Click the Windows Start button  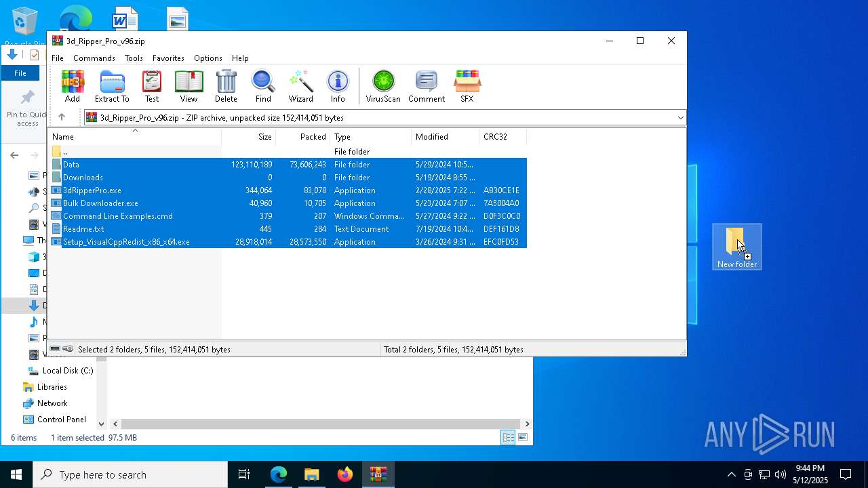(16, 474)
